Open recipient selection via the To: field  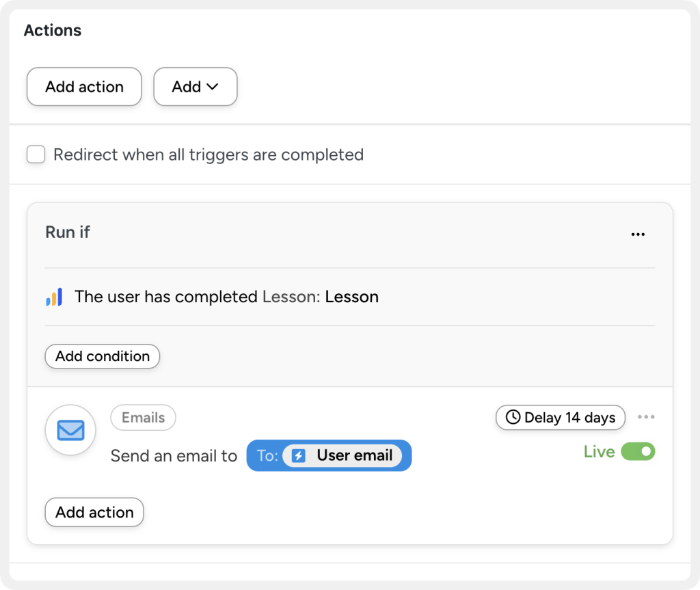[267, 455]
